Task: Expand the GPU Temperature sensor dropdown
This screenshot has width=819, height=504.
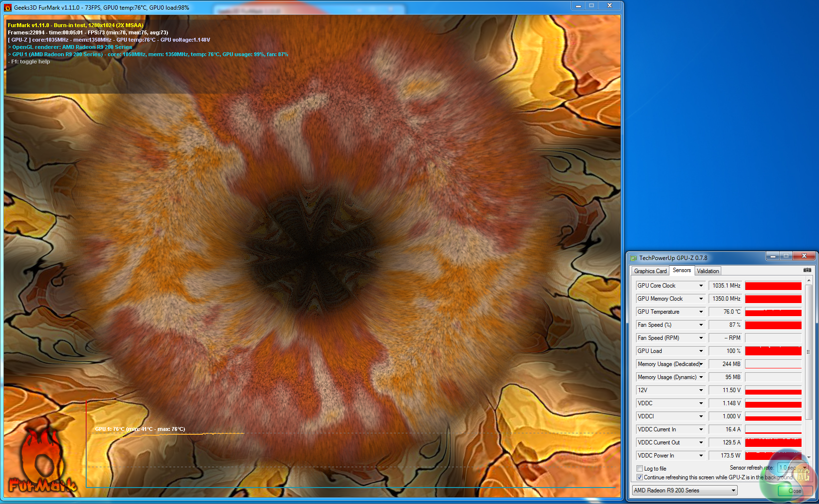Action: coord(700,312)
